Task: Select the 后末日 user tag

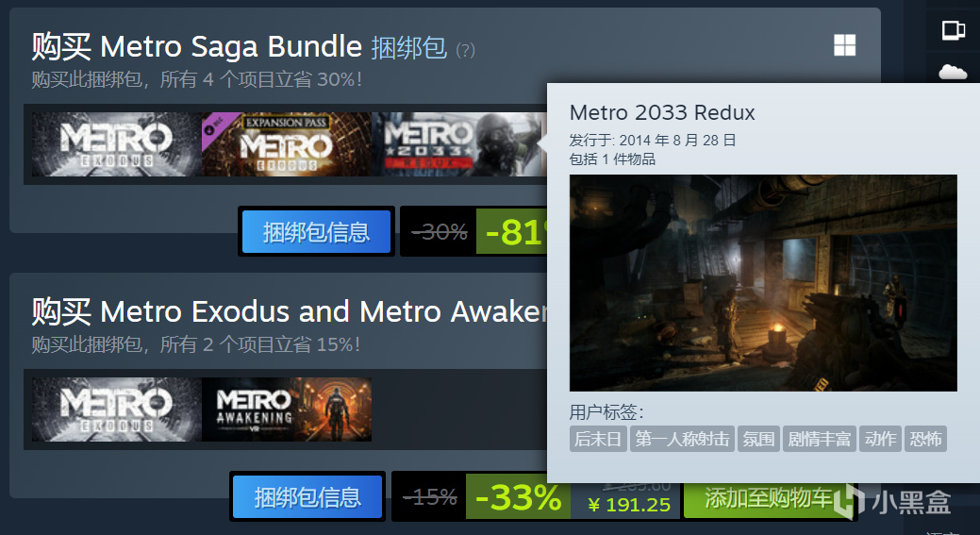Action: pos(597,439)
